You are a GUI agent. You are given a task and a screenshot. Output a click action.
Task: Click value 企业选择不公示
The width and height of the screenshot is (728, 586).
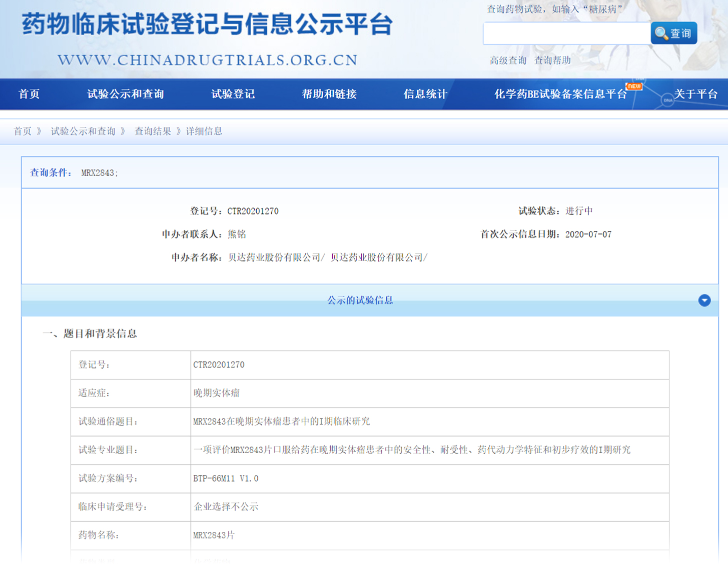pyautogui.click(x=226, y=506)
